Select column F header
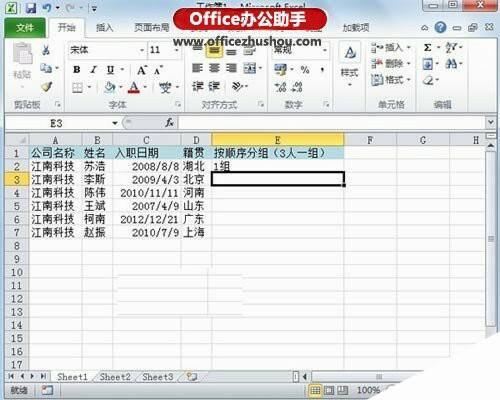 (370, 140)
